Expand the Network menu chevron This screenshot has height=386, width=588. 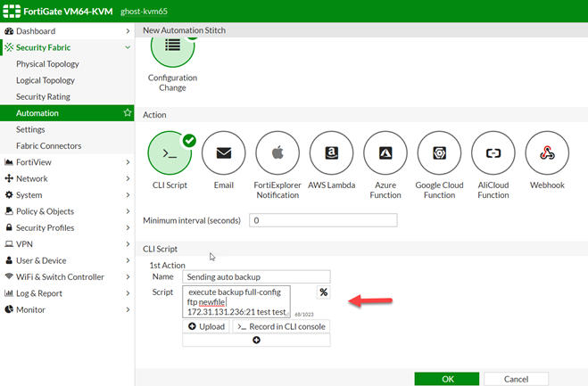pos(128,178)
